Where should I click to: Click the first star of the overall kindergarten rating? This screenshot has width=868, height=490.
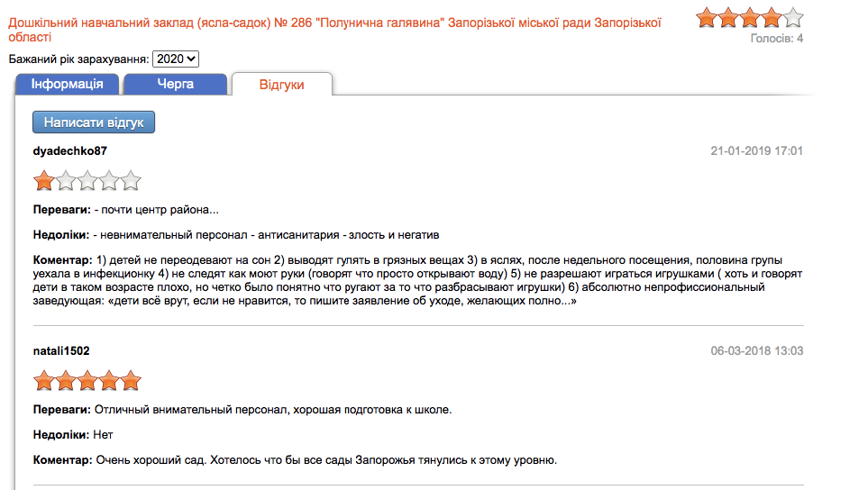pos(707,17)
